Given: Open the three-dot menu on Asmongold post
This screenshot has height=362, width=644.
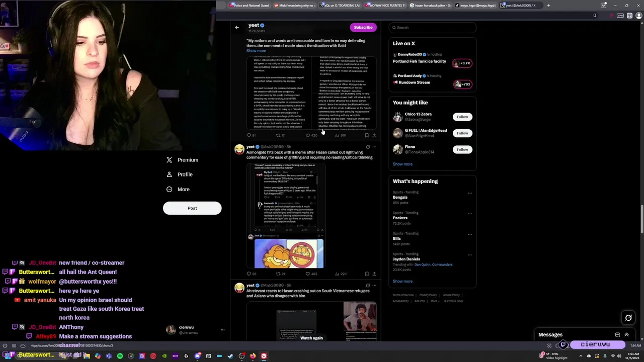Looking at the screenshot, I should [x=374, y=147].
